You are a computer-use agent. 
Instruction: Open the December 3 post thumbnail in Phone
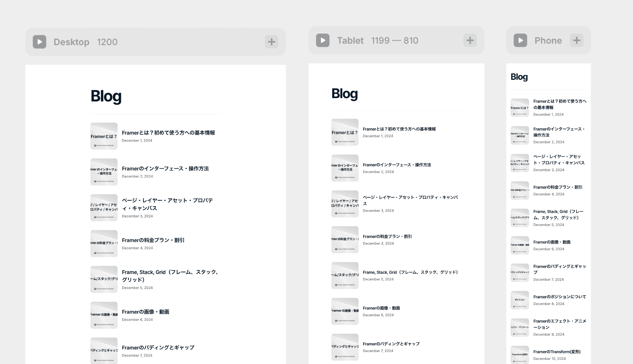pyautogui.click(x=520, y=163)
